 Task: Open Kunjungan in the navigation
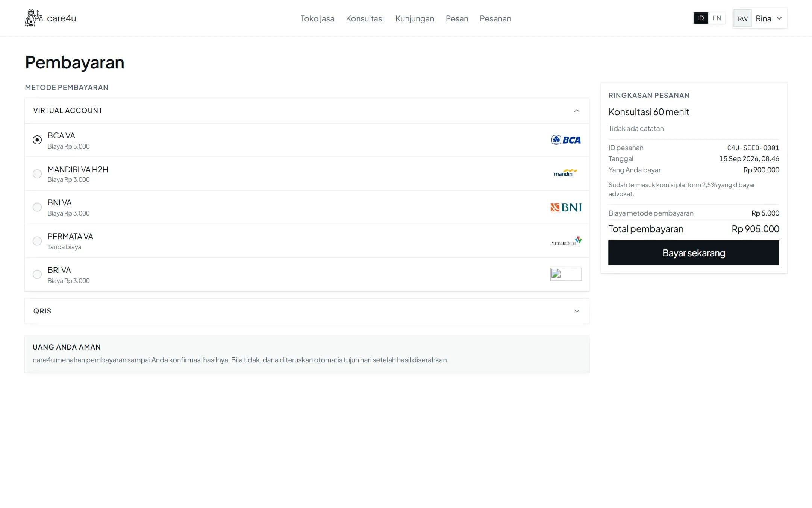(415, 18)
